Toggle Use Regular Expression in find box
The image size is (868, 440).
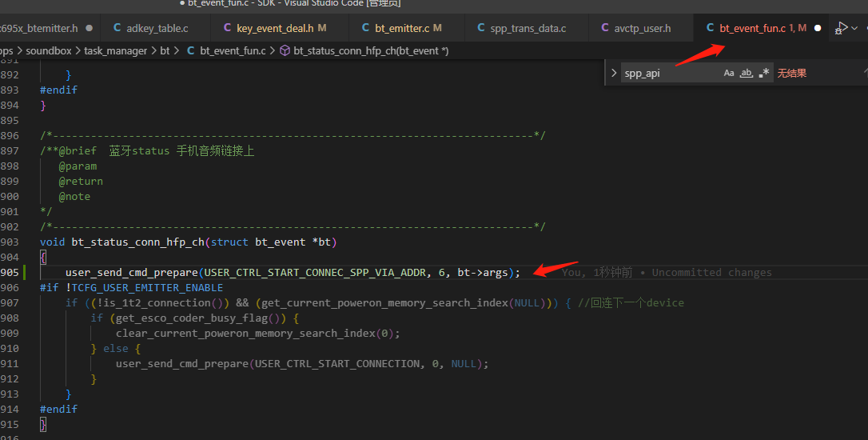click(x=764, y=73)
